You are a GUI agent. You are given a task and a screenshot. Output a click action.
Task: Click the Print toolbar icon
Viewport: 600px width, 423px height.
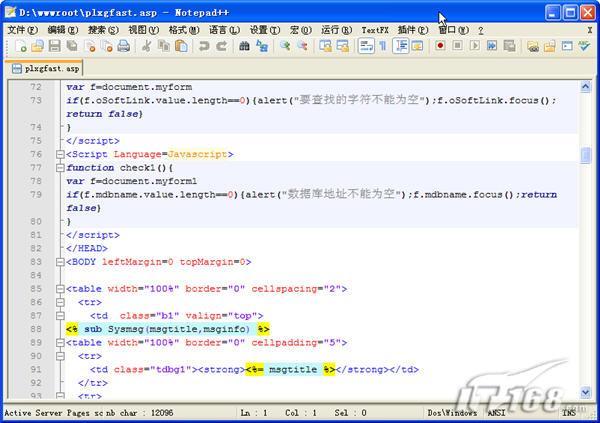click(124, 46)
